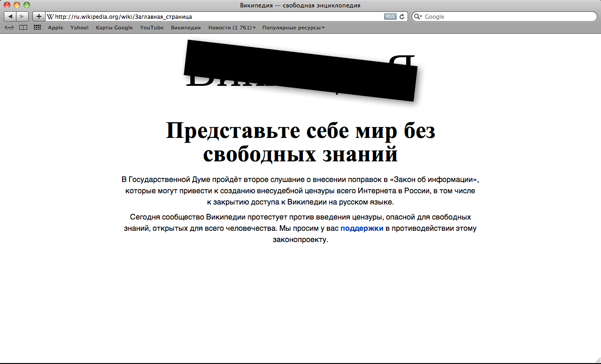Open Reading List via the glasses icon

[9, 28]
